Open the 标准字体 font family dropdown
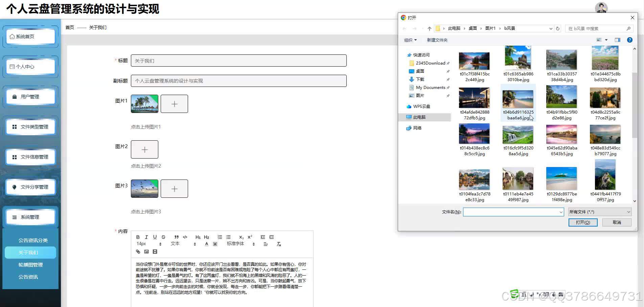 [240, 244]
